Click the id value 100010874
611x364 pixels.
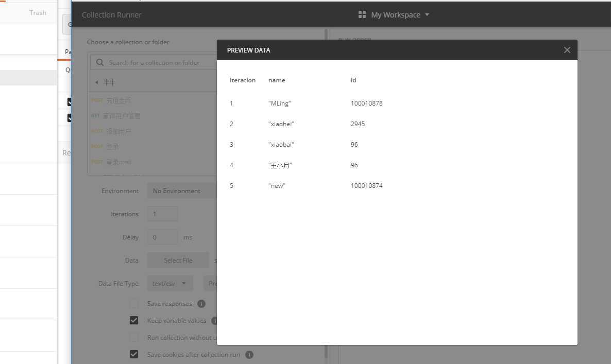367,186
